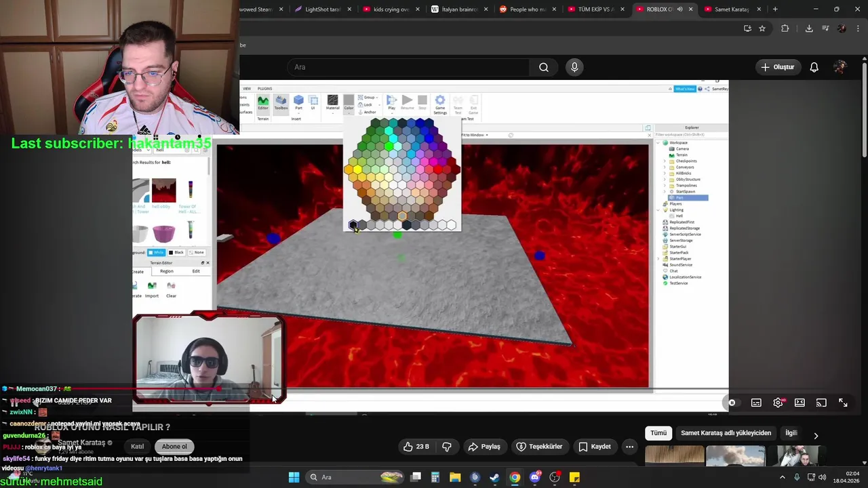
Task: Toggle theater mode in video player
Action: pyautogui.click(x=800, y=403)
